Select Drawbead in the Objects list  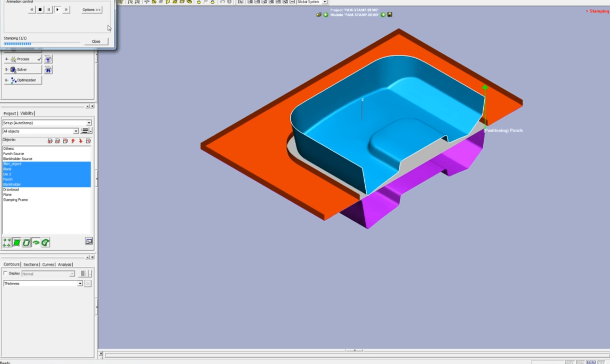tap(11, 189)
